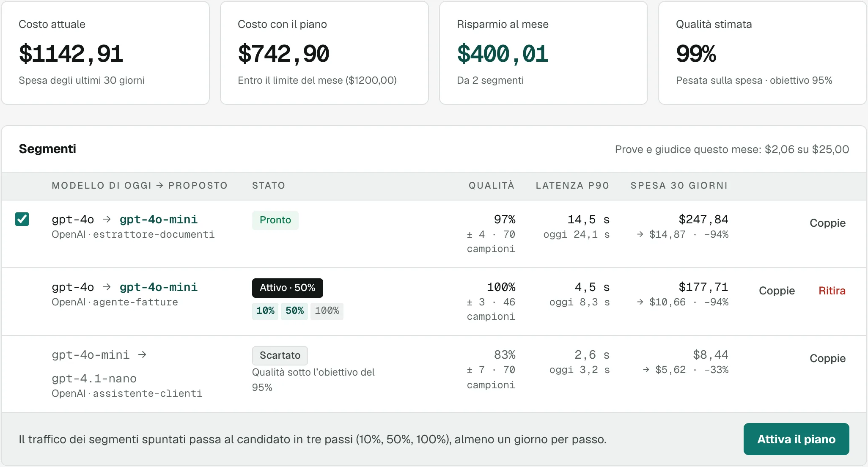This screenshot has width=868, height=467.
Task: Open Coppie for estrattore-documenti row
Action: coord(827,223)
